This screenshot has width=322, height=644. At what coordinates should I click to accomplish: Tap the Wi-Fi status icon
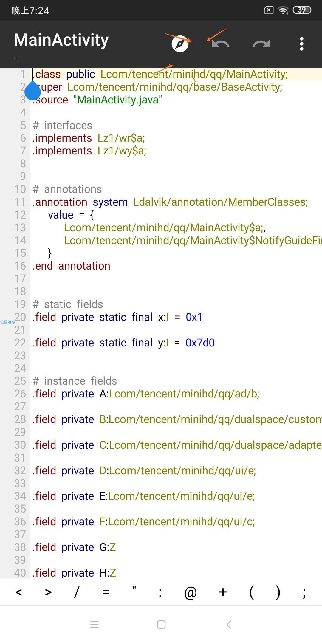(283, 10)
